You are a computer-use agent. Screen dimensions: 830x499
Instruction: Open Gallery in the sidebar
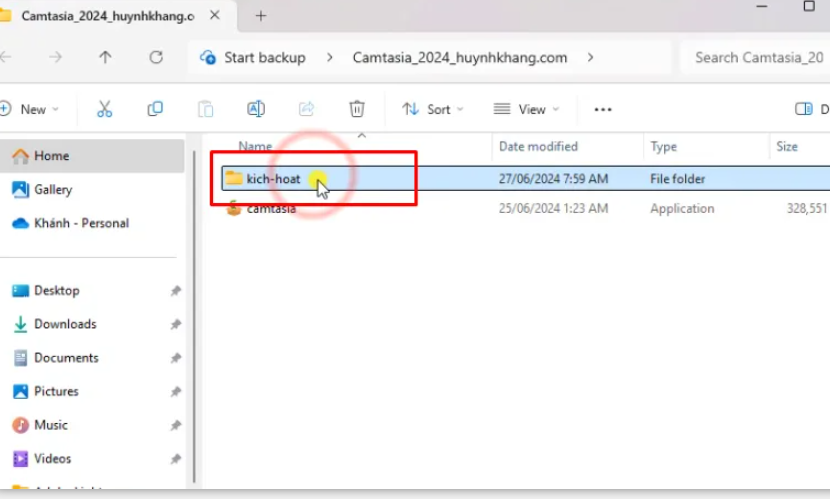click(53, 190)
